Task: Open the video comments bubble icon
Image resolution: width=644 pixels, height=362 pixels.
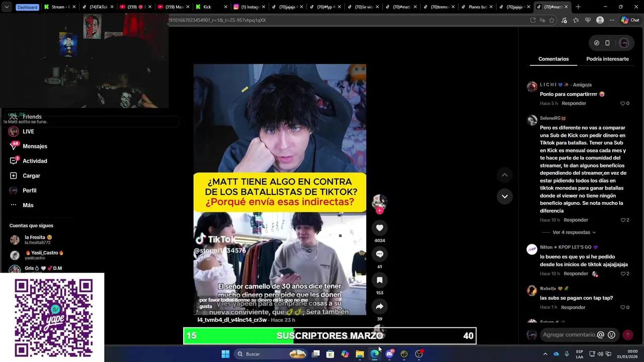Action: 379,254
